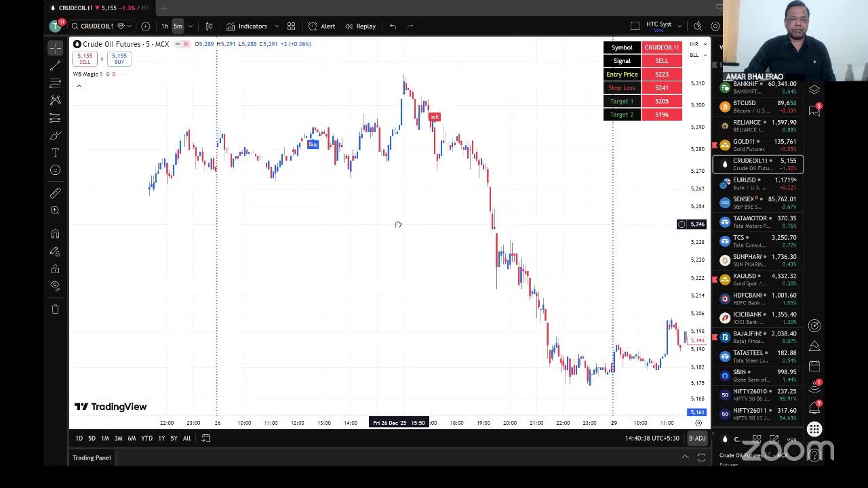Select EURUSD in the watchlist
The height and width of the screenshot is (488, 868).
pyautogui.click(x=758, y=184)
